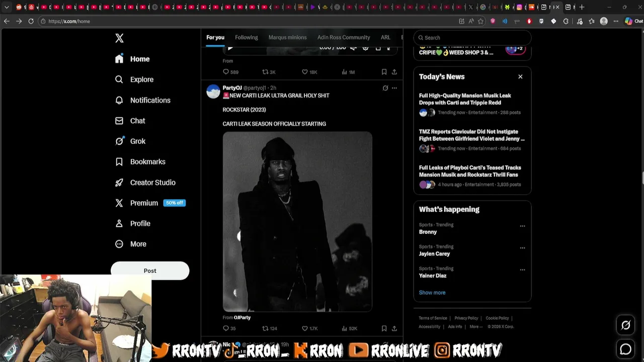Click the PartyOJ display name
The image size is (644, 362).
pyautogui.click(x=232, y=87)
